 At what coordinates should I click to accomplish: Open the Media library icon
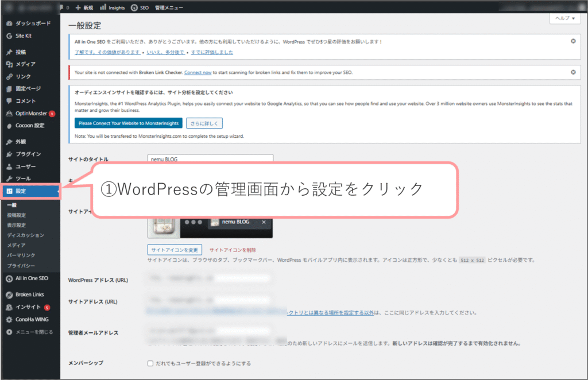(9, 64)
